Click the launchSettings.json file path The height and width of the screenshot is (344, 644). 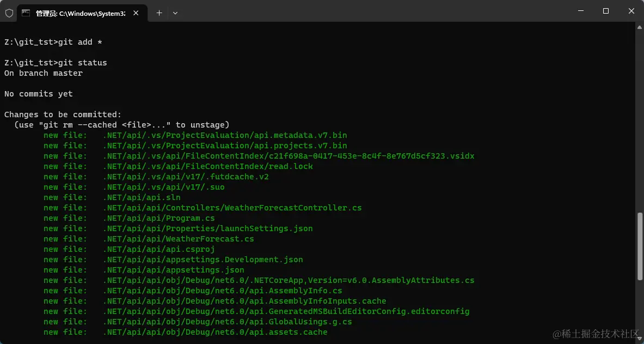[208, 228]
